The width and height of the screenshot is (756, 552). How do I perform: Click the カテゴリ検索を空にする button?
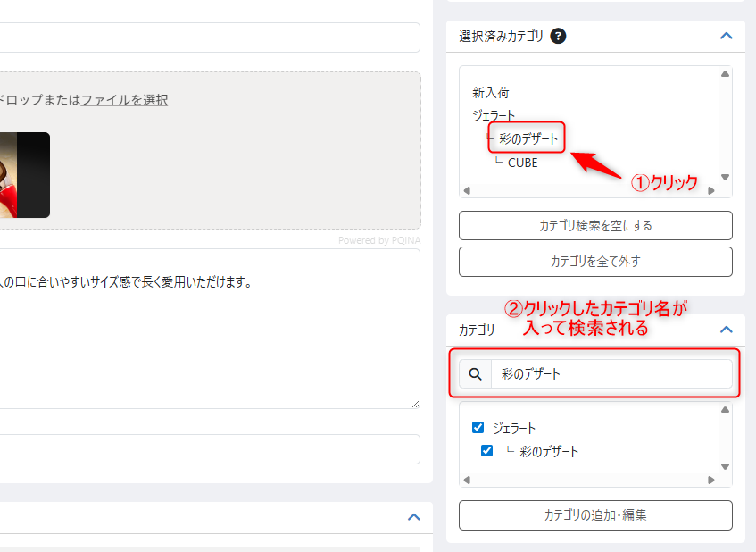pyautogui.click(x=595, y=225)
